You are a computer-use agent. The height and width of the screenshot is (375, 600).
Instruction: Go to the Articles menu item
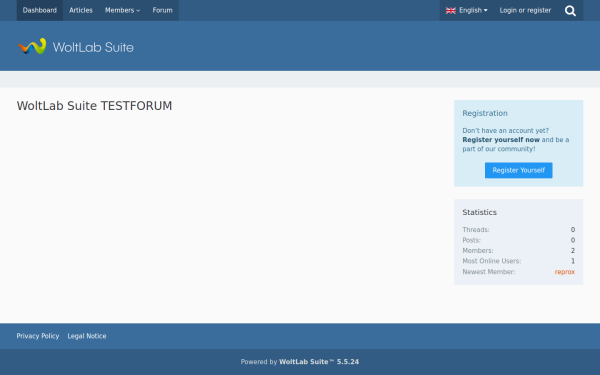[81, 10]
